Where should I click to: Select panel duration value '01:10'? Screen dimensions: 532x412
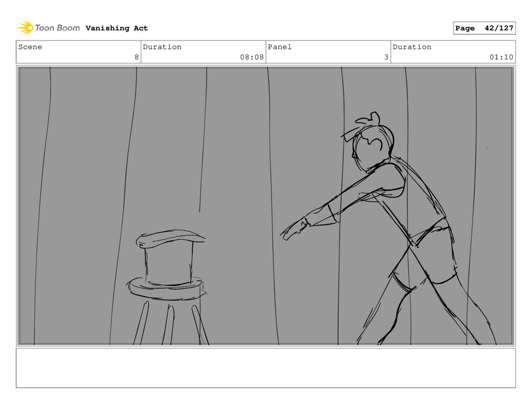pos(501,57)
